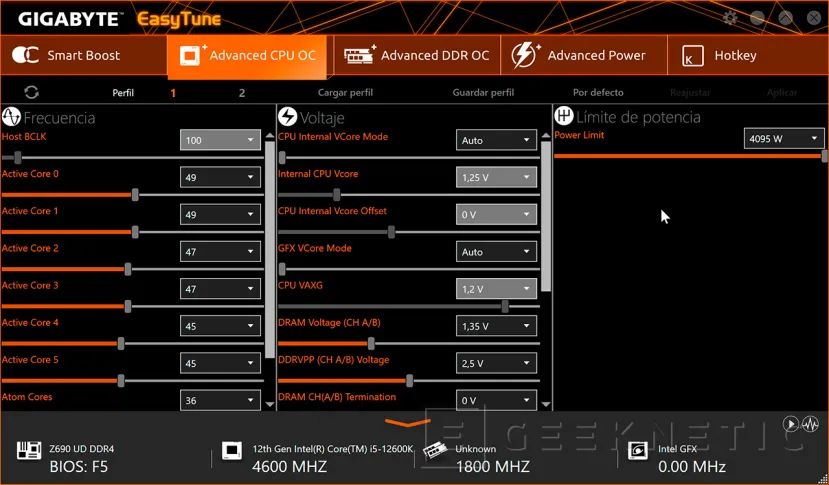
Task: Open Active Core 3 multiplier dropdown
Action: pos(220,289)
